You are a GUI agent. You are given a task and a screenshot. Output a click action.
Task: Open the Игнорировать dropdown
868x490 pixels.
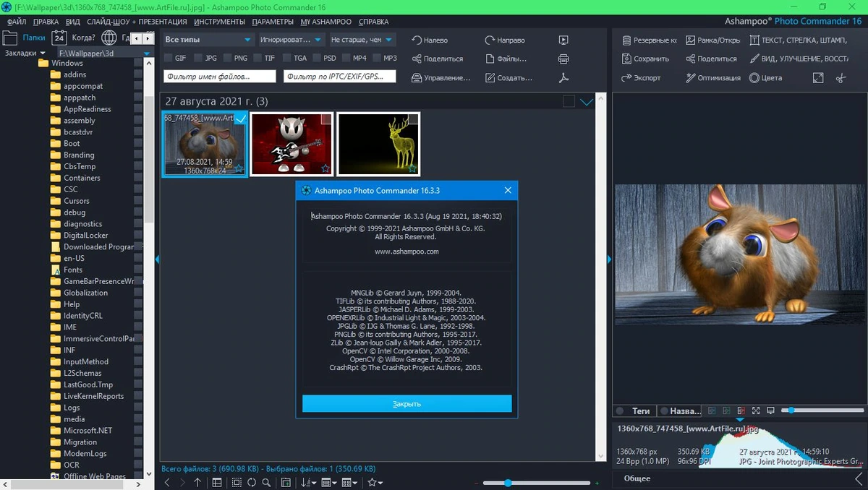point(291,40)
